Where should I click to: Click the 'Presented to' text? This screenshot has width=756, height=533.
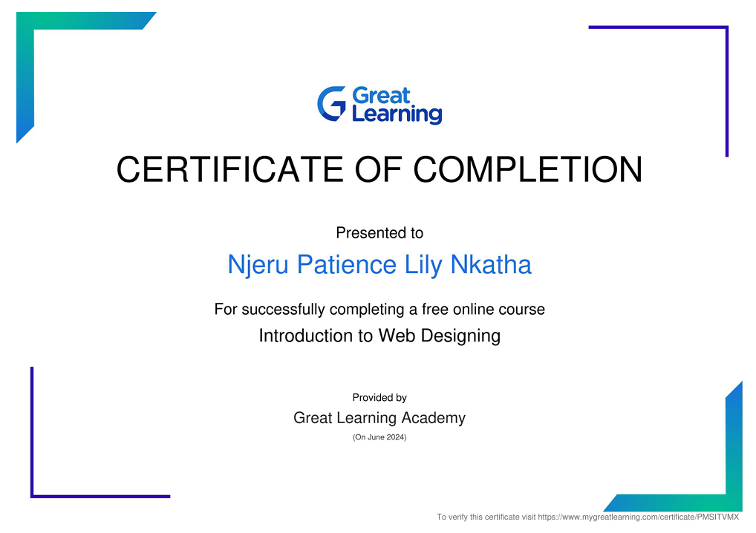click(379, 233)
